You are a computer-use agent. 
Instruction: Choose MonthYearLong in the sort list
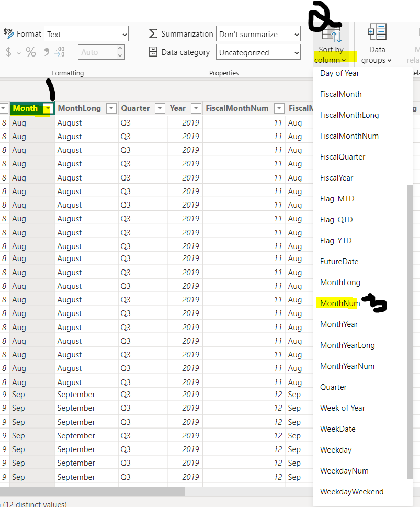coord(347,345)
